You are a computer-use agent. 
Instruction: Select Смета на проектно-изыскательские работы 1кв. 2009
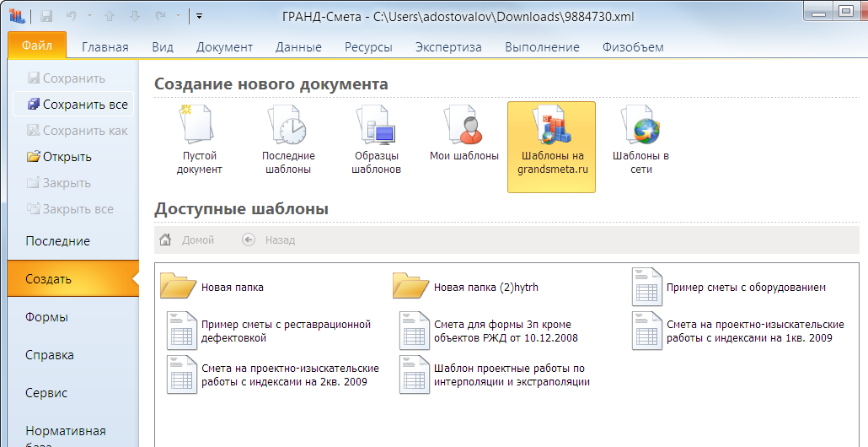coord(738,331)
